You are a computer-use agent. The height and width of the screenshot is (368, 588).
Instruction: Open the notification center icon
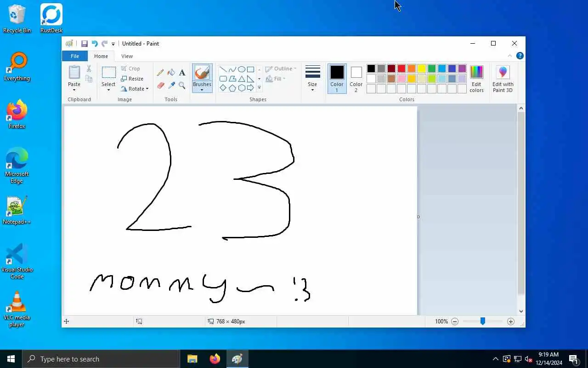click(574, 359)
